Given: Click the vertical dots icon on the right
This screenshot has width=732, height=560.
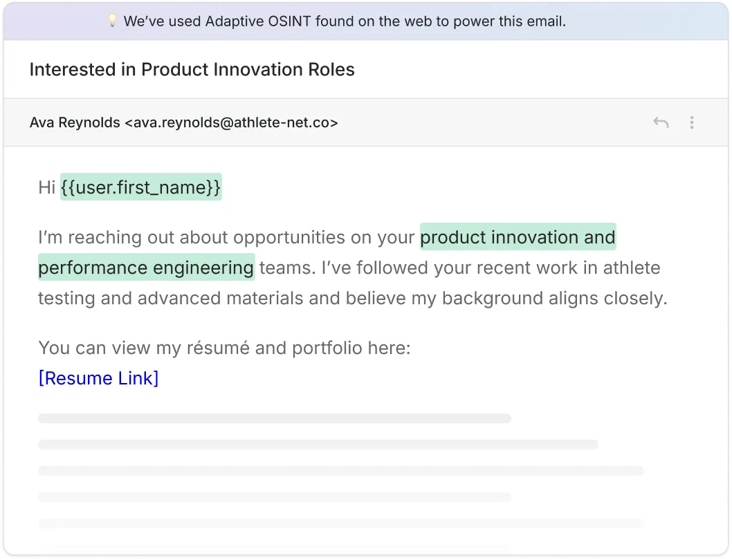Looking at the screenshot, I should (x=692, y=122).
